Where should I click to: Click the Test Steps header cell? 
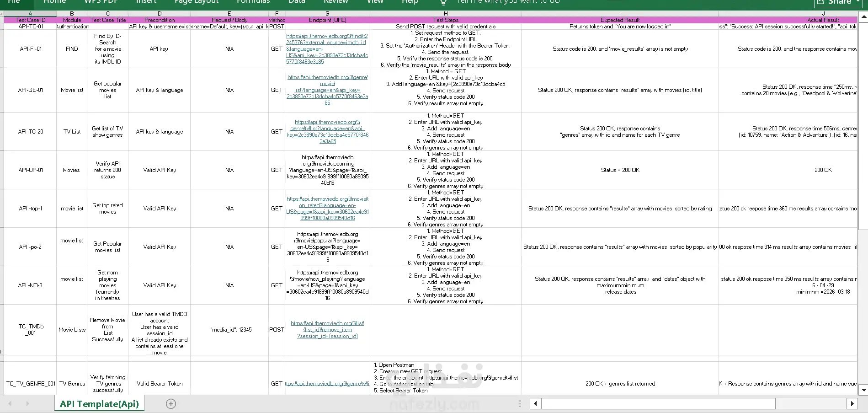tap(446, 20)
